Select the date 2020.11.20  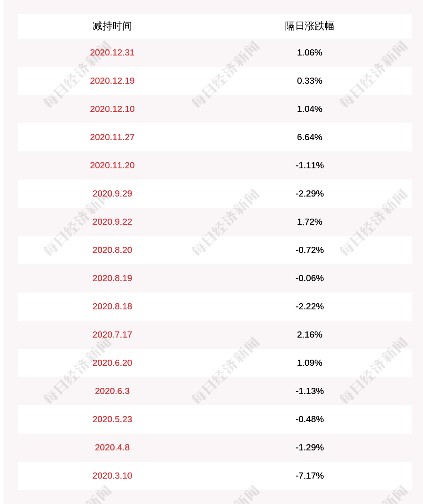(112, 165)
